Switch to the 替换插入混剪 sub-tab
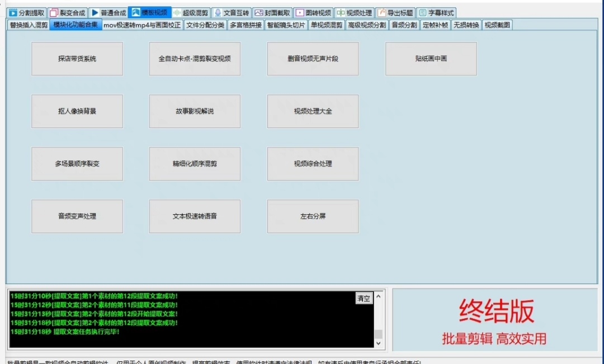The height and width of the screenshot is (364, 604). [29, 25]
